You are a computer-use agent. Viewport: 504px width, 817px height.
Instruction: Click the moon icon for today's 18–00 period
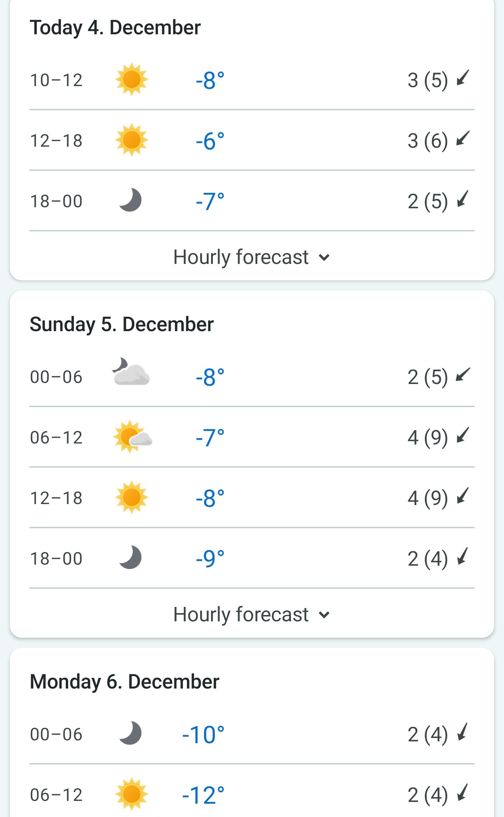click(131, 200)
